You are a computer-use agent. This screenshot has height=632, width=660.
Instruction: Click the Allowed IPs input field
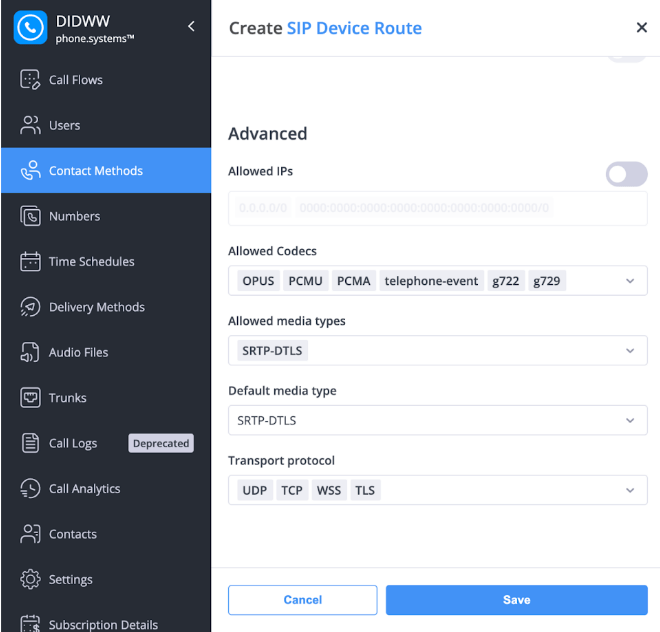437,209
